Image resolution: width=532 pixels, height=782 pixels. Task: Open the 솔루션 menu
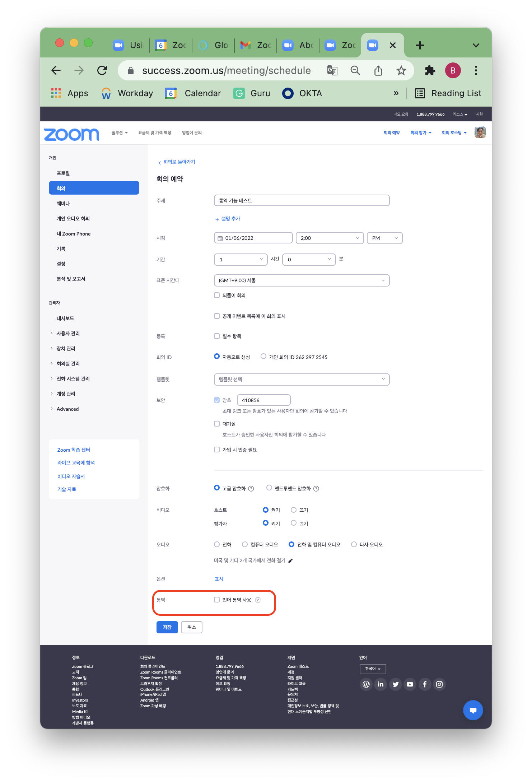coord(120,133)
